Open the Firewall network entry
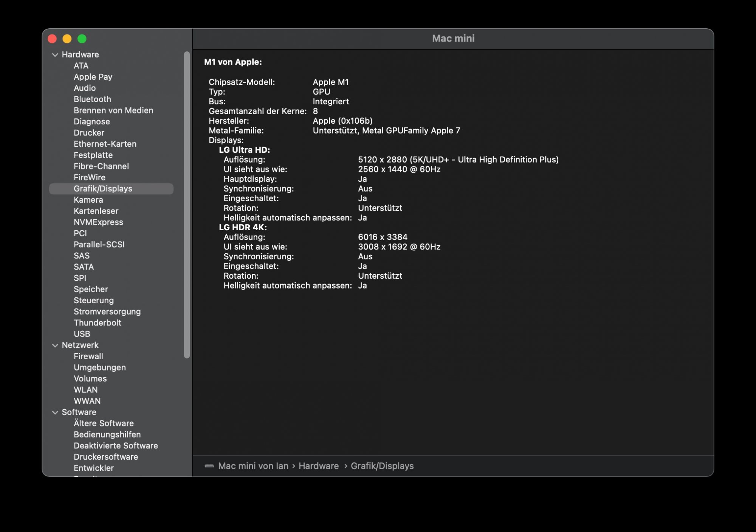Viewport: 756px width, 532px height. (88, 356)
